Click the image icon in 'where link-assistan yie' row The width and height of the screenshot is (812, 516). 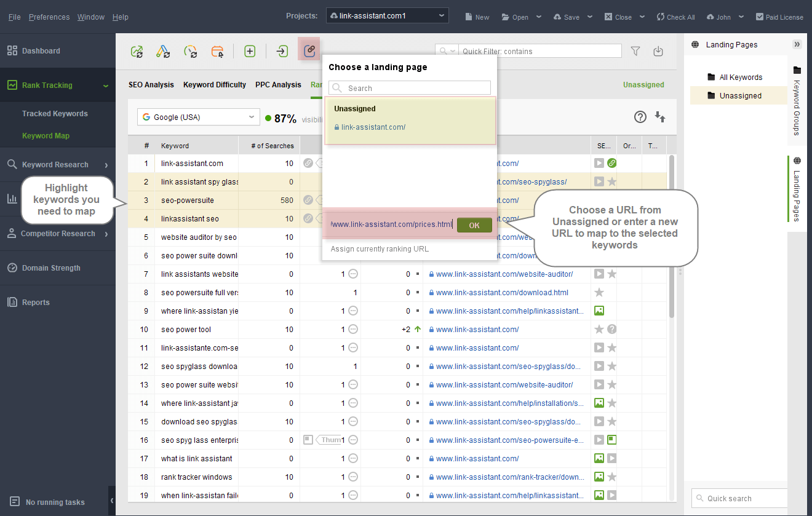[x=599, y=311]
